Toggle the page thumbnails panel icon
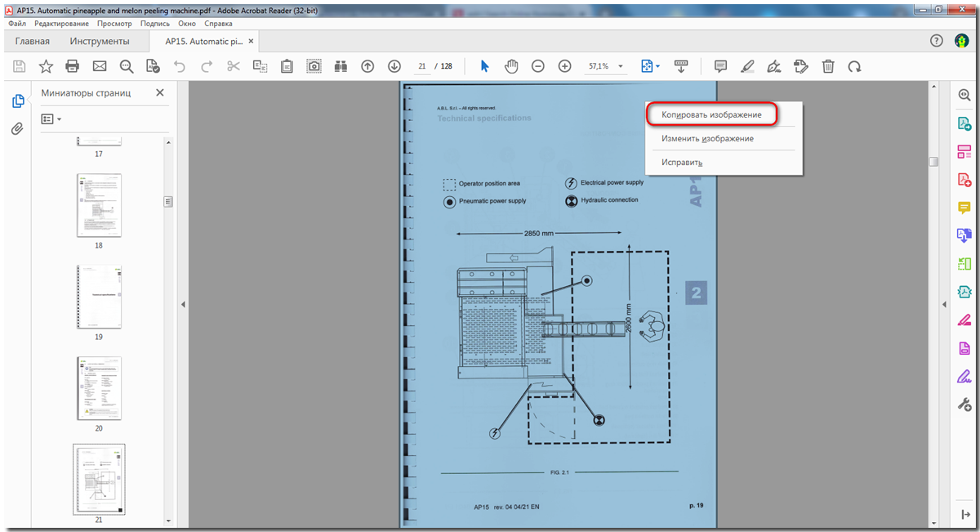This screenshot has height=532, width=980. point(17,101)
